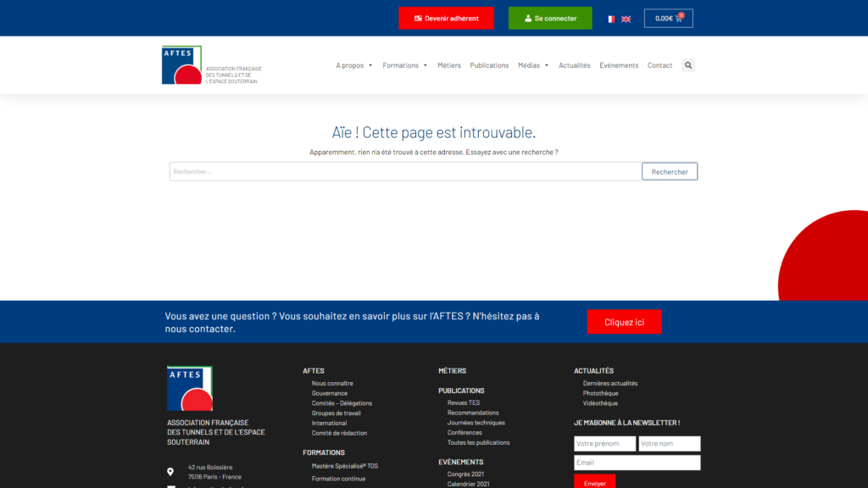Open Conférences footer link
868x488 pixels.
coord(465,433)
